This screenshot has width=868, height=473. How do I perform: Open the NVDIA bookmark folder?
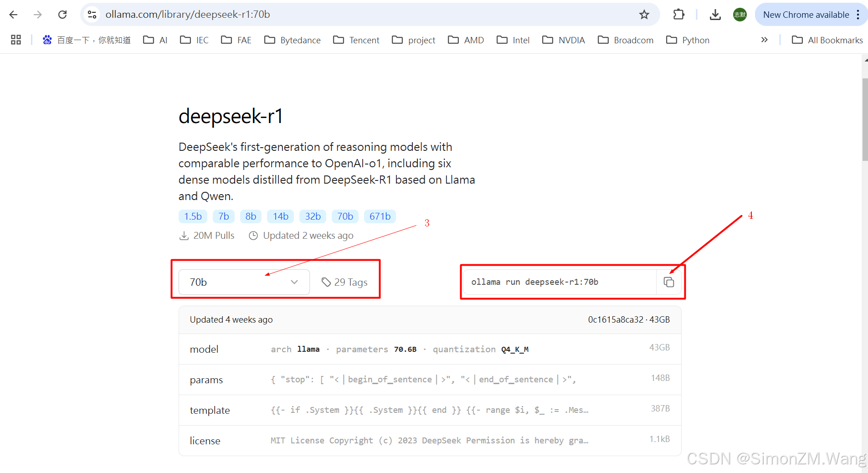[x=564, y=40]
